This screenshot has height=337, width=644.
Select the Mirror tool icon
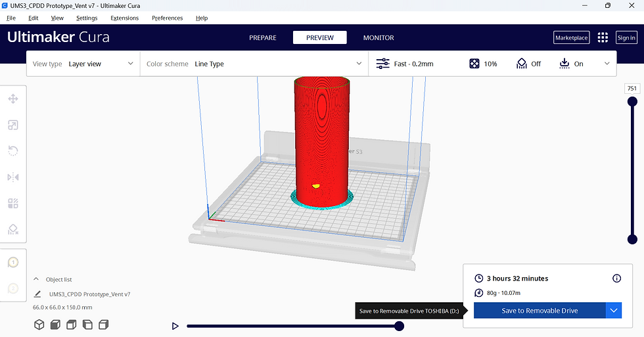click(x=13, y=177)
